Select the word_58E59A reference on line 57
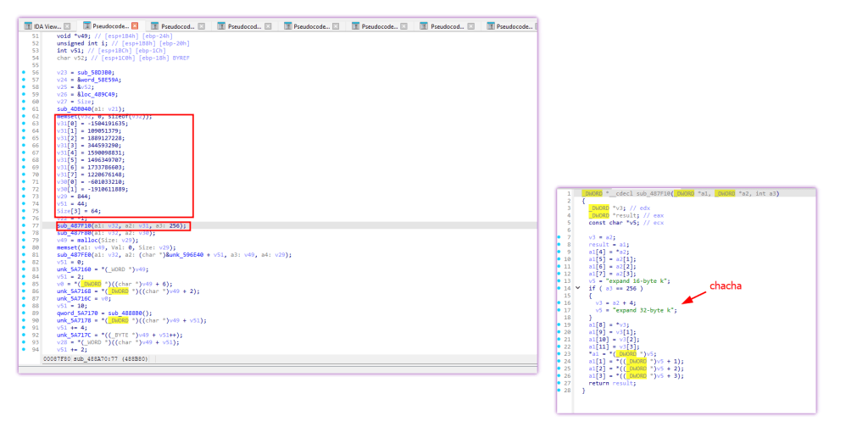Viewport: 868px width, 438px height. 101,80
